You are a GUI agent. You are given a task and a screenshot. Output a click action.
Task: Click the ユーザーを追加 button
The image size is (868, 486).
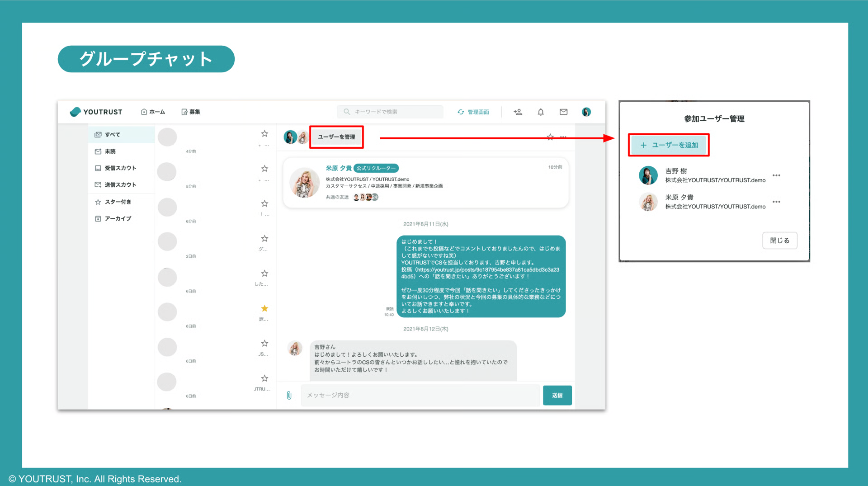click(669, 145)
